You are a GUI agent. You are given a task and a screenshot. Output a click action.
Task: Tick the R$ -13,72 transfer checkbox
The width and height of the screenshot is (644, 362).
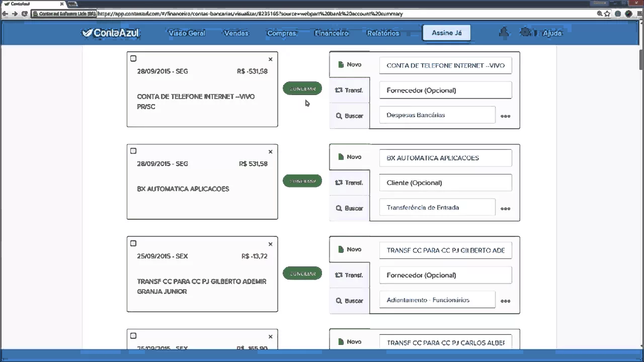(133, 243)
